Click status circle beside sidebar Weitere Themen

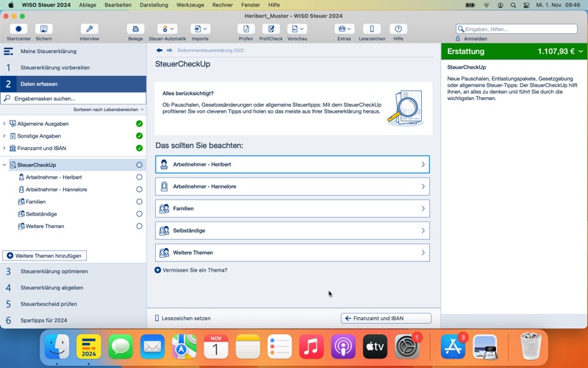point(139,226)
